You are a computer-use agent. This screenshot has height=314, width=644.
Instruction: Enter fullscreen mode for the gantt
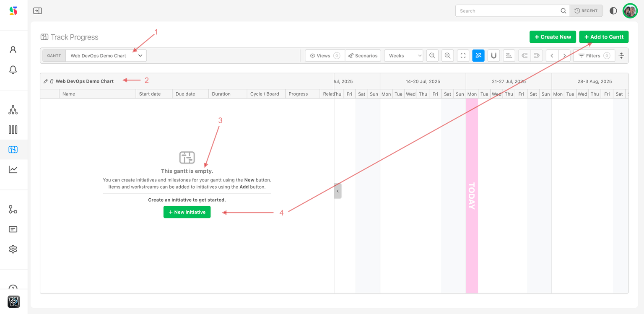tap(463, 56)
